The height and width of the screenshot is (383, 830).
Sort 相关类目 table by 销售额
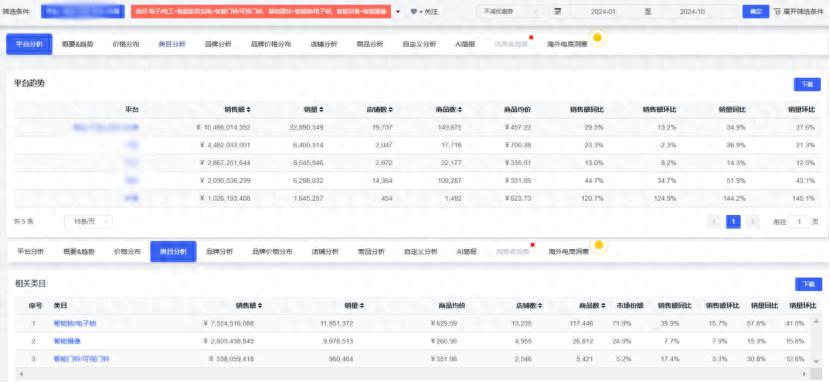260,306
